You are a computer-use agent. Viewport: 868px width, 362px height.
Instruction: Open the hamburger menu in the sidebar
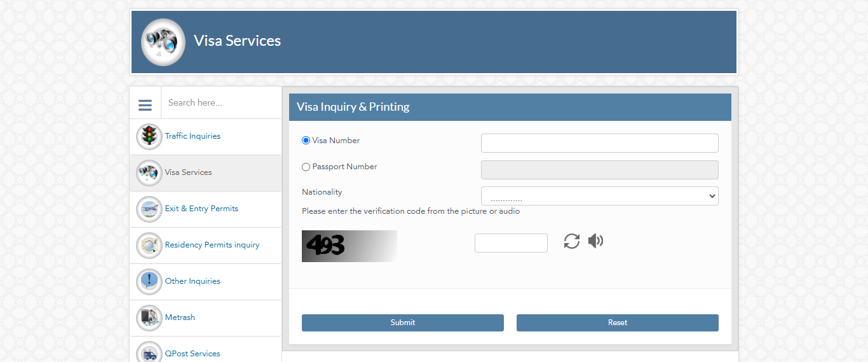(x=145, y=105)
